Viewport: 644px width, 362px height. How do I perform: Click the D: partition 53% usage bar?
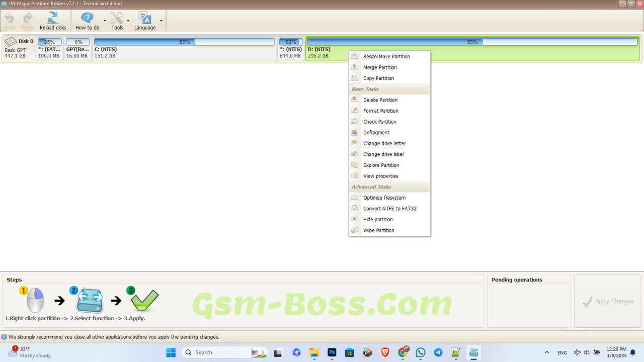pos(472,42)
